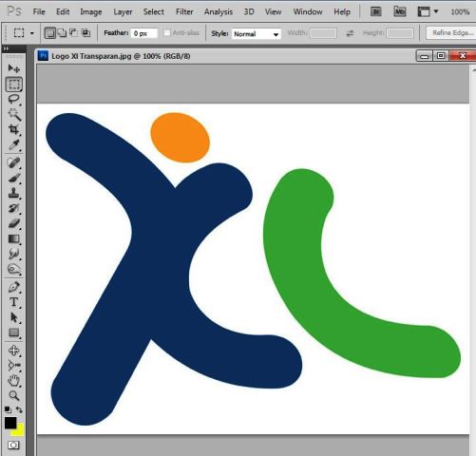Open the Help menu
476x456 pixels.
click(x=342, y=11)
